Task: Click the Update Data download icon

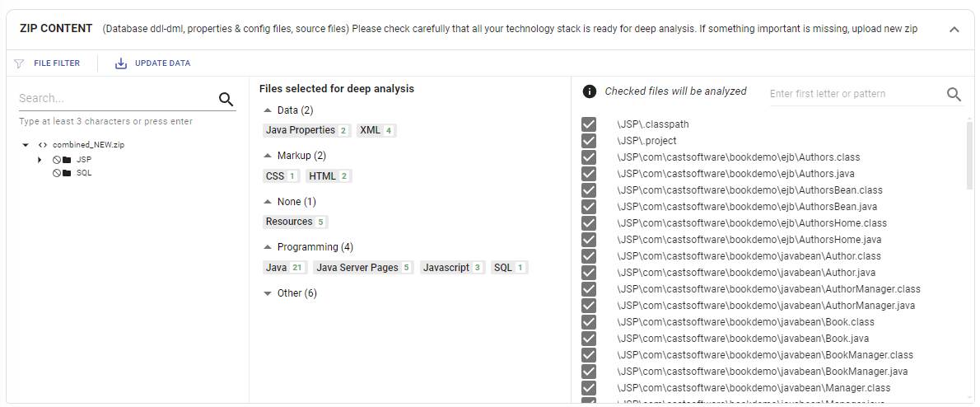Action: point(120,63)
